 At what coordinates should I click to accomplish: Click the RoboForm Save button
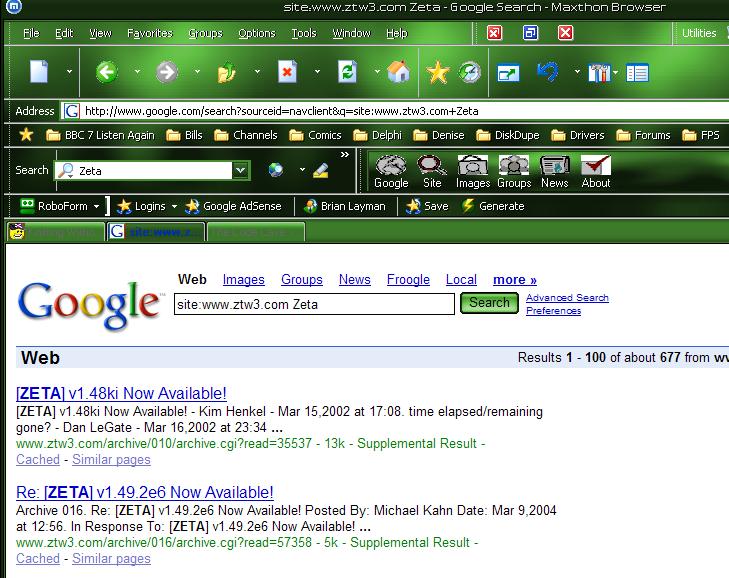pyautogui.click(x=427, y=206)
